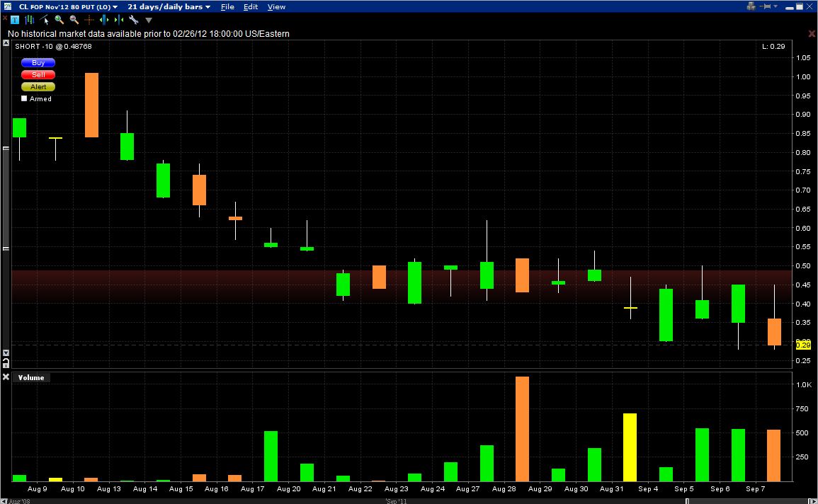The image size is (818, 504).
Task: Open the File menu
Action: [x=227, y=7]
